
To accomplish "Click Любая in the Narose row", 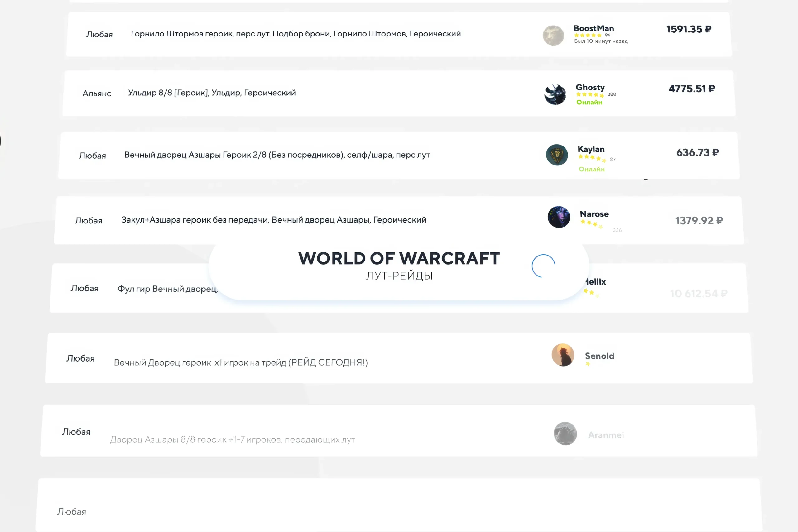I will (x=89, y=221).
